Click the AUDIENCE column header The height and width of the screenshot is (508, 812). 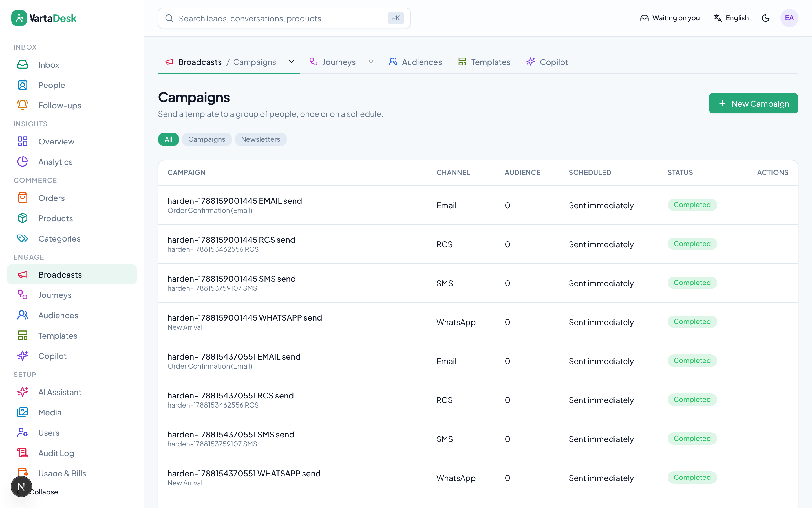tap(522, 172)
